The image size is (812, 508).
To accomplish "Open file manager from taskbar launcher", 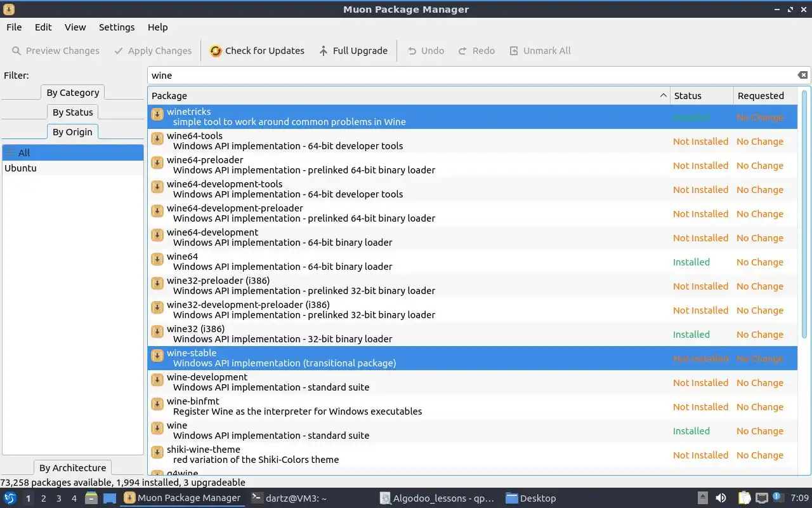I will [x=92, y=498].
